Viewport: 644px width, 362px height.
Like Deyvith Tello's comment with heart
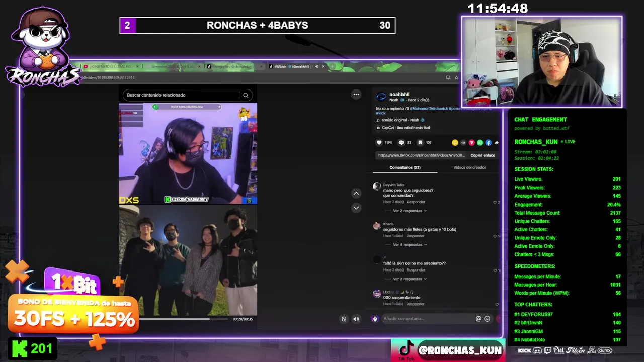click(x=495, y=202)
